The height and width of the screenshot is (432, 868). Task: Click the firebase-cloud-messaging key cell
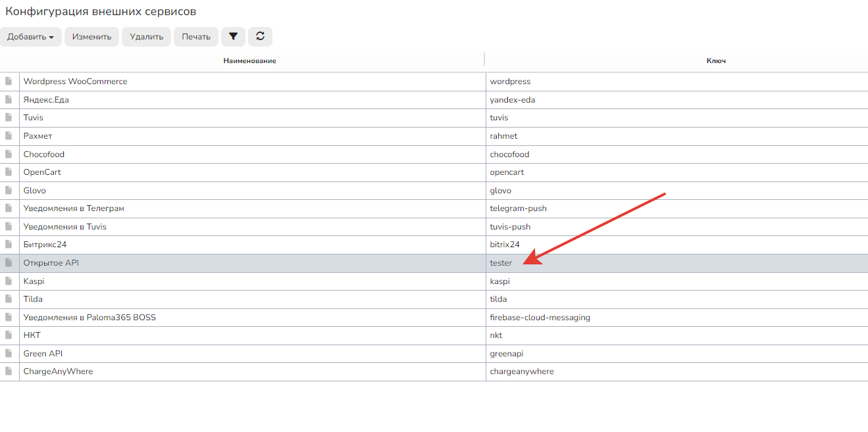coord(540,318)
